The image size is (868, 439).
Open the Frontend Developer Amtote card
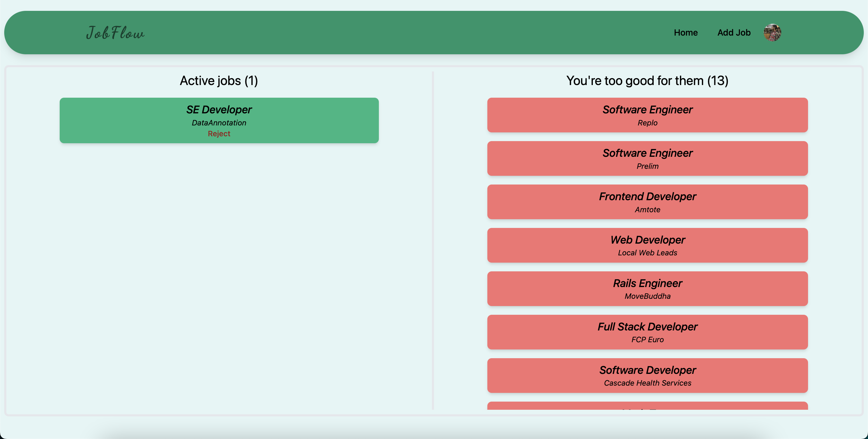[647, 202]
